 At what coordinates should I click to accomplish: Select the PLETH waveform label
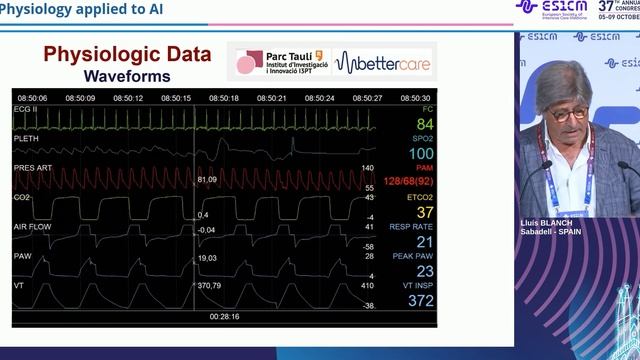point(26,139)
